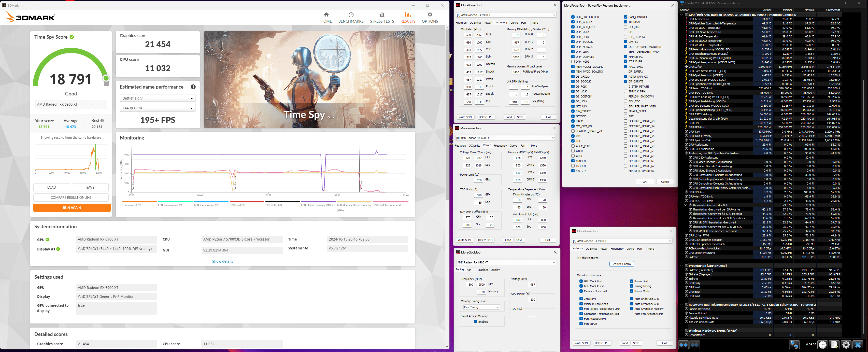Image resolution: width=868 pixels, height=352 pixels.
Task: Click HWiNFO collapse-columns arrows icon
Action: (694, 345)
